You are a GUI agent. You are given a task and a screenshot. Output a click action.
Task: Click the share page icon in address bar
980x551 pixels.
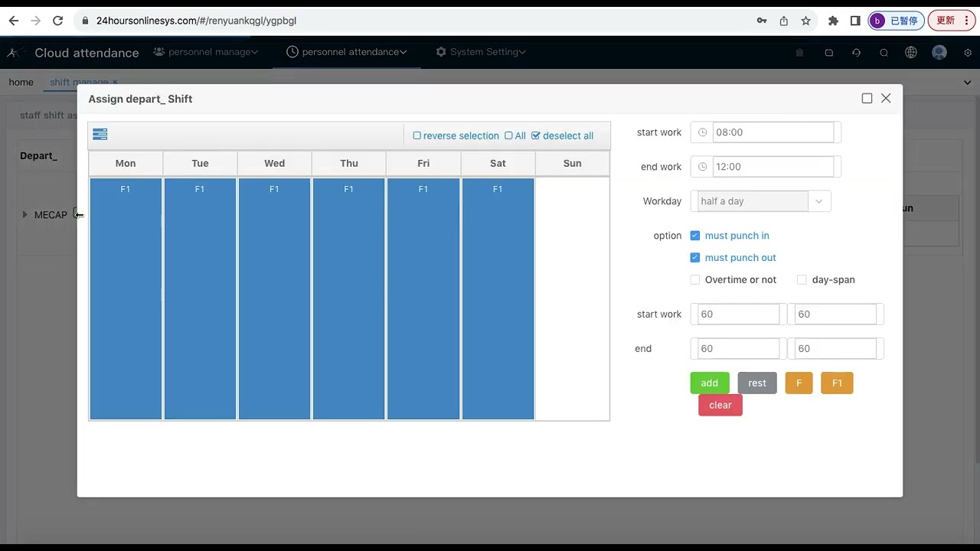click(784, 21)
